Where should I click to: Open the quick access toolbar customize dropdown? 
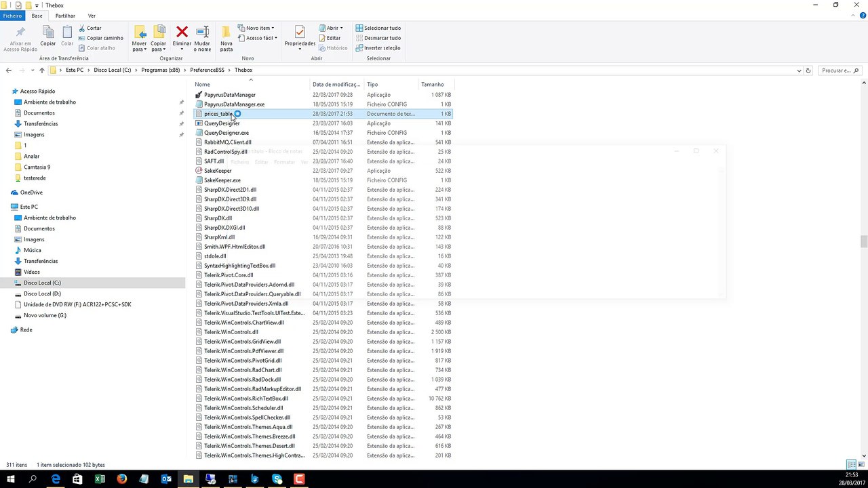pyautogui.click(x=36, y=5)
